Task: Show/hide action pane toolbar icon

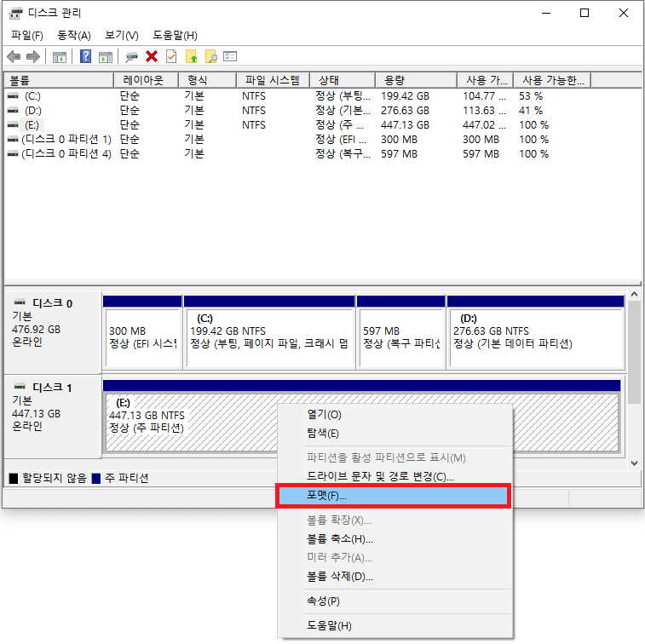Action: (106, 57)
